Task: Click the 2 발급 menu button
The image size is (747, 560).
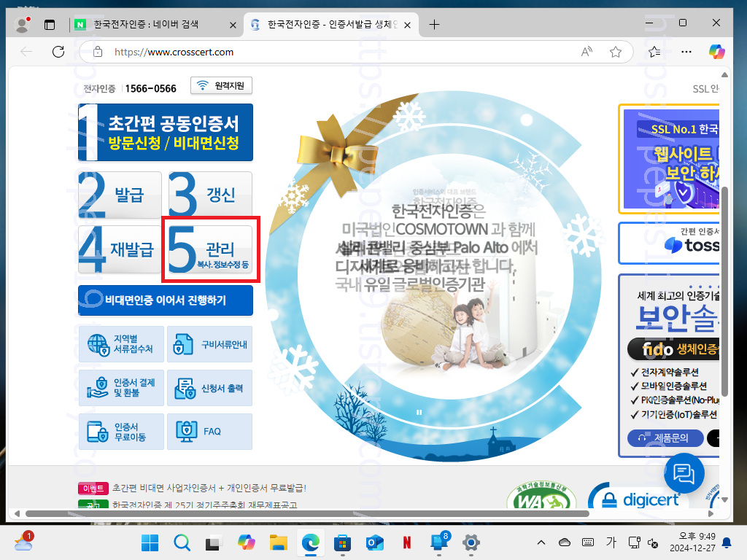Action: 120,195
